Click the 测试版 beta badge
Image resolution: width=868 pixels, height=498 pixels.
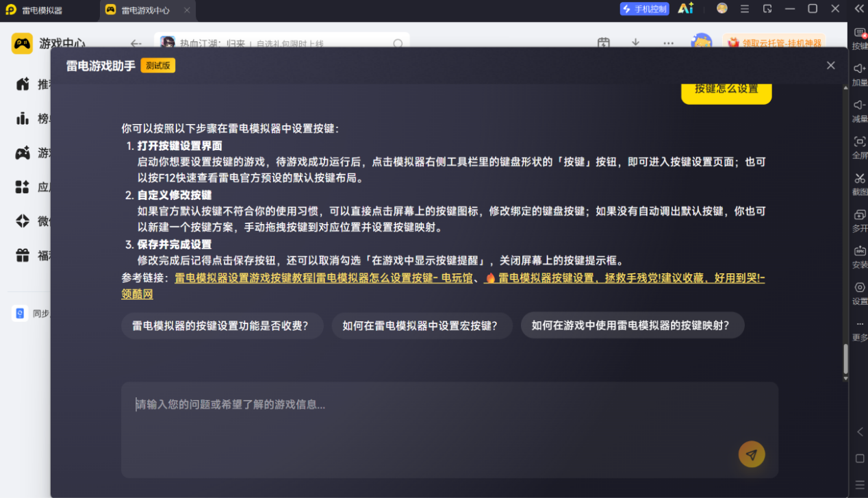pyautogui.click(x=158, y=66)
